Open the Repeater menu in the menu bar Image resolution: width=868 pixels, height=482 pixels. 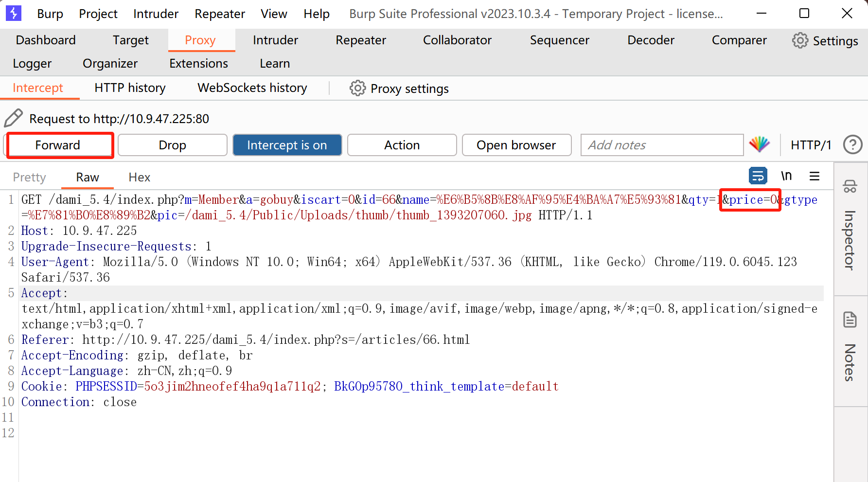pos(220,14)
